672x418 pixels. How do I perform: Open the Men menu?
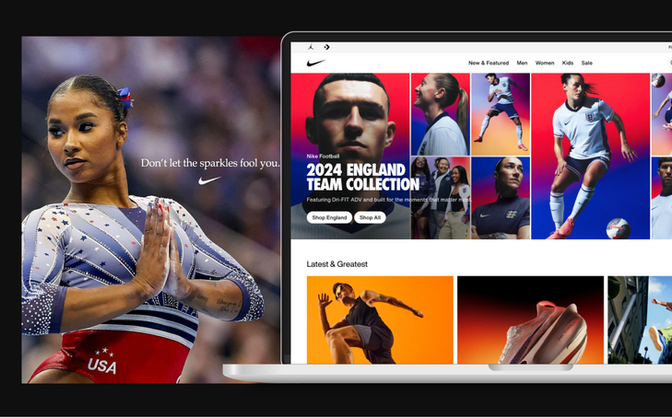coord(522,63)
